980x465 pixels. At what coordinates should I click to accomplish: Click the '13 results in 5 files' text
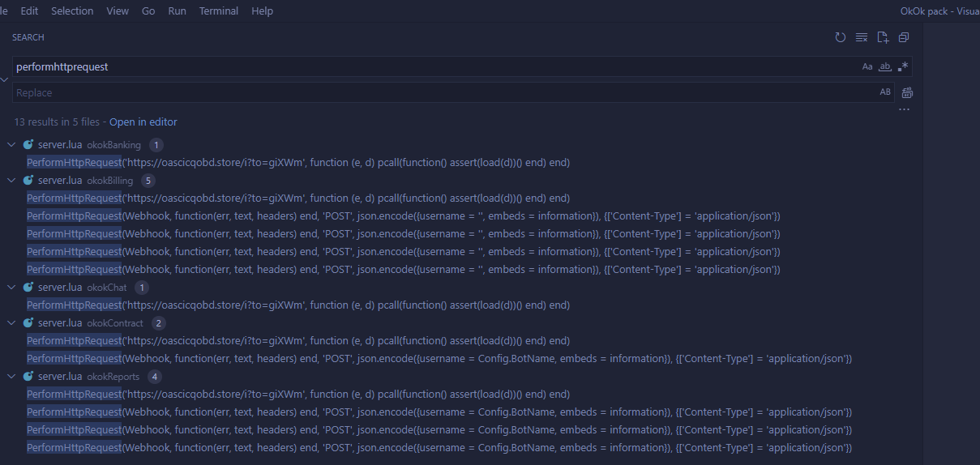(57, 122)
